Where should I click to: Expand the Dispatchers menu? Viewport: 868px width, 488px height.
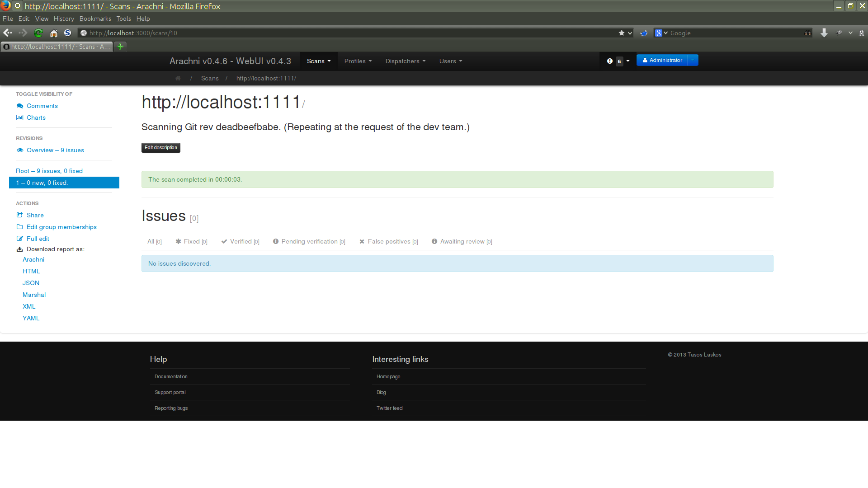[x=406, y=61]
